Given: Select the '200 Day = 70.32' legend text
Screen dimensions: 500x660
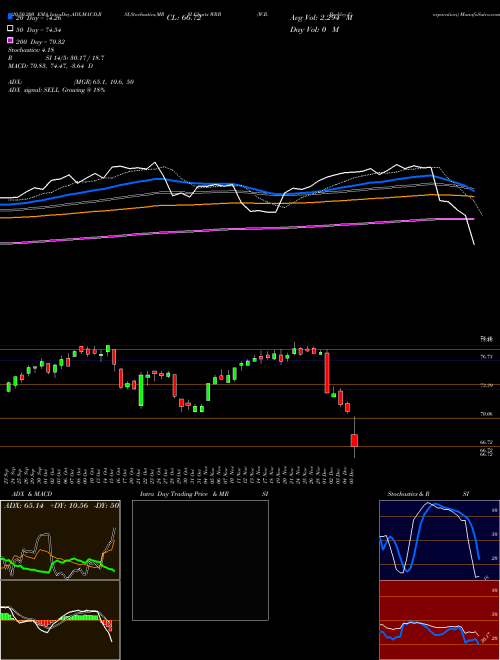Looking at the screenshot, I should point(40,42).
